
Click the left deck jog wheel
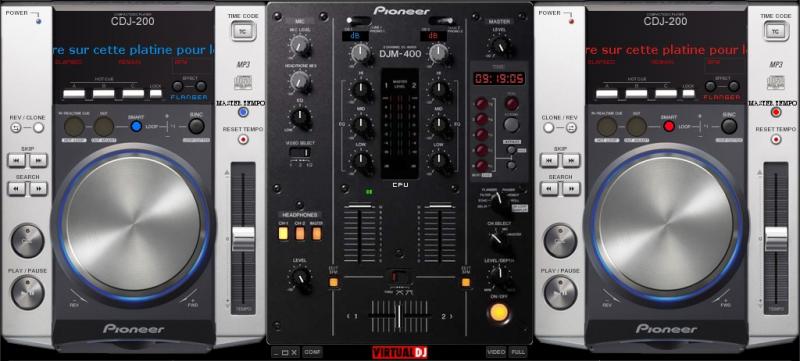133,224
